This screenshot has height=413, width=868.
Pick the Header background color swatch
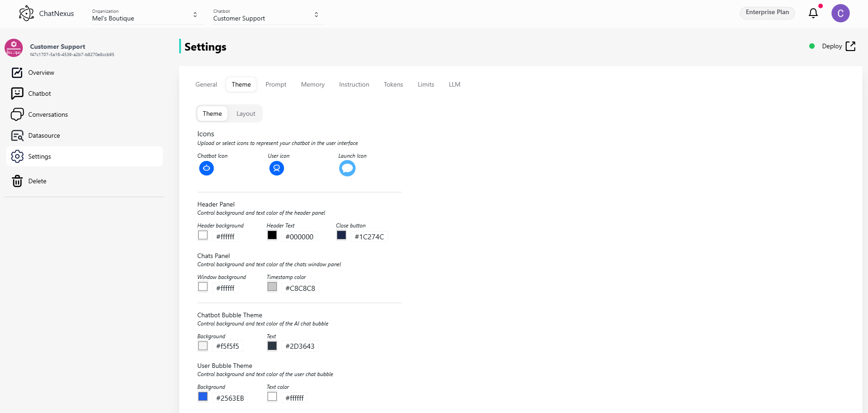click(x=203, y=235)
